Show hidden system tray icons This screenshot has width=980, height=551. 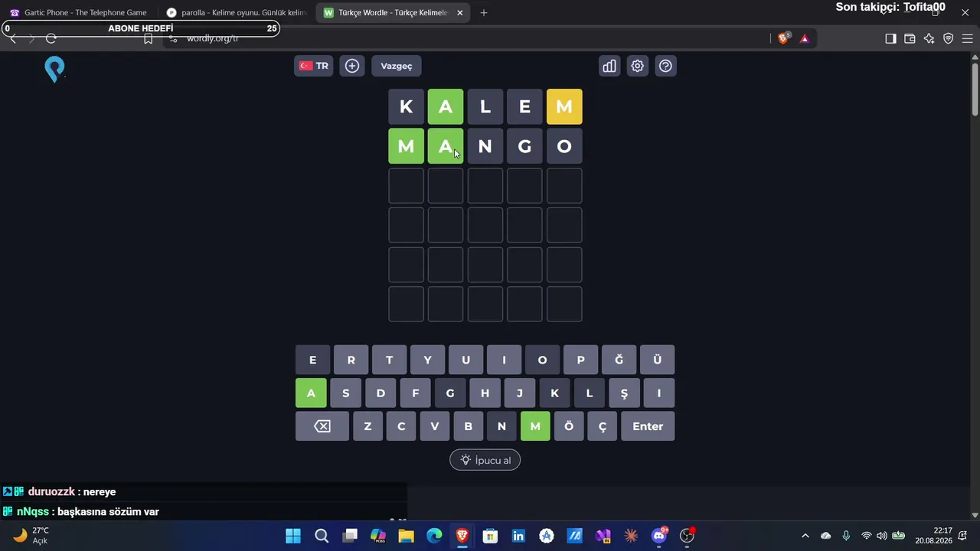(x=805, y=536)
